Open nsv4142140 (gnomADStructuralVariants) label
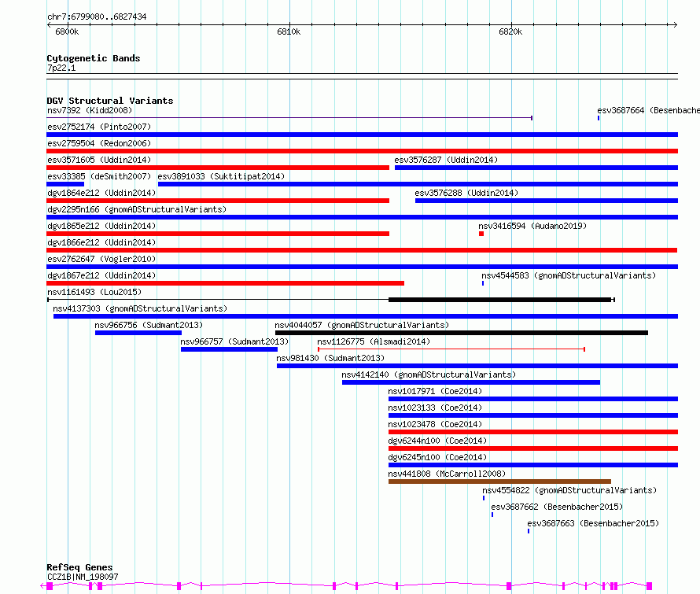700x594 pixels. pyautogui.click(x=429, y=374)
